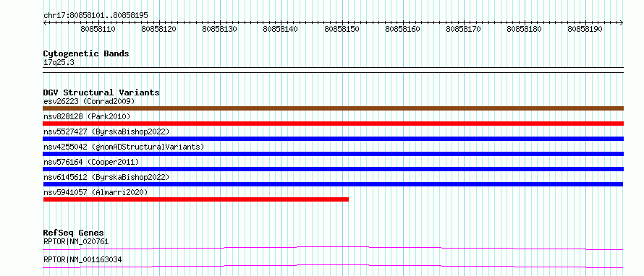
Task: Click the Cytogenetic Bands track heading
Action: tap(86, 53)
